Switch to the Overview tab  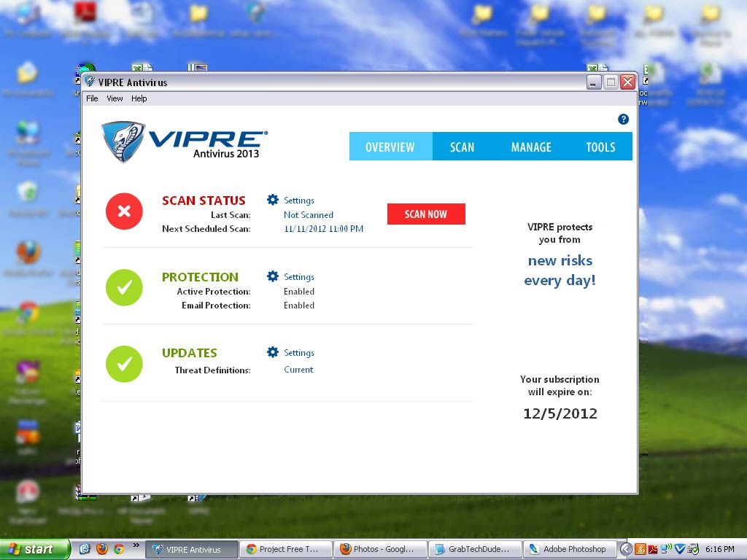[391, 147]
